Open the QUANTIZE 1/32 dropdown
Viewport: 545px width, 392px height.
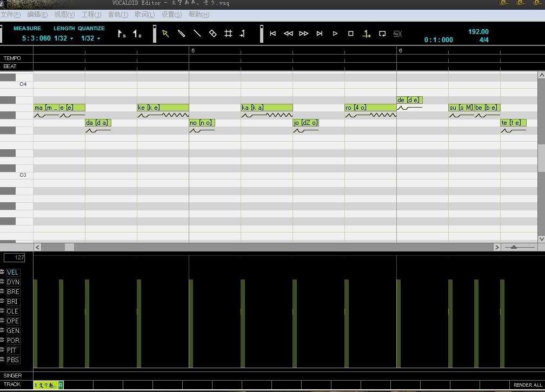[x=91, y=38]
